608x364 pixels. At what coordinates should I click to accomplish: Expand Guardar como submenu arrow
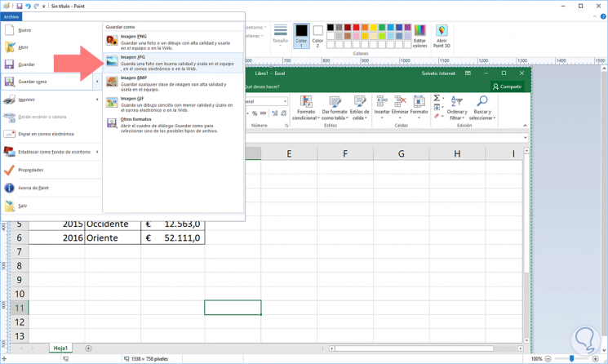[x=97, y=82]
